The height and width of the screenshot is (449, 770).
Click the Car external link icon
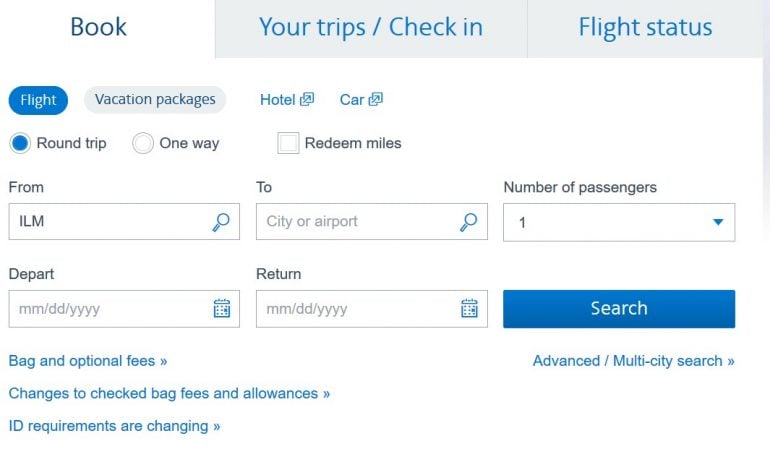click(375, 99)
